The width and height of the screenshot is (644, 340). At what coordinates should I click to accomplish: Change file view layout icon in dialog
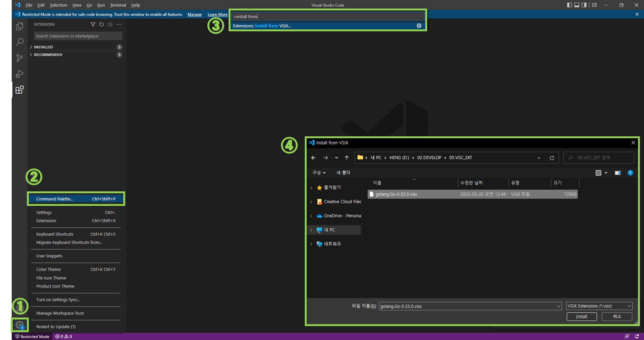pos(598,173)
